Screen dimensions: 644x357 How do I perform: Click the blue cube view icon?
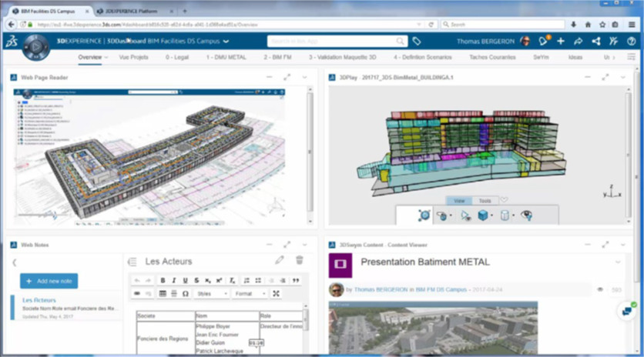pos(483,215)
